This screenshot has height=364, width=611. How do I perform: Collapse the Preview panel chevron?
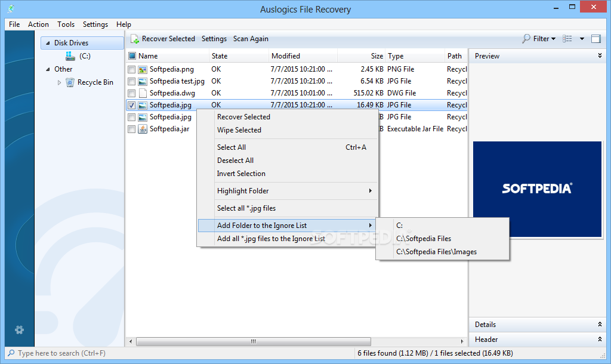tap(600, 55)
